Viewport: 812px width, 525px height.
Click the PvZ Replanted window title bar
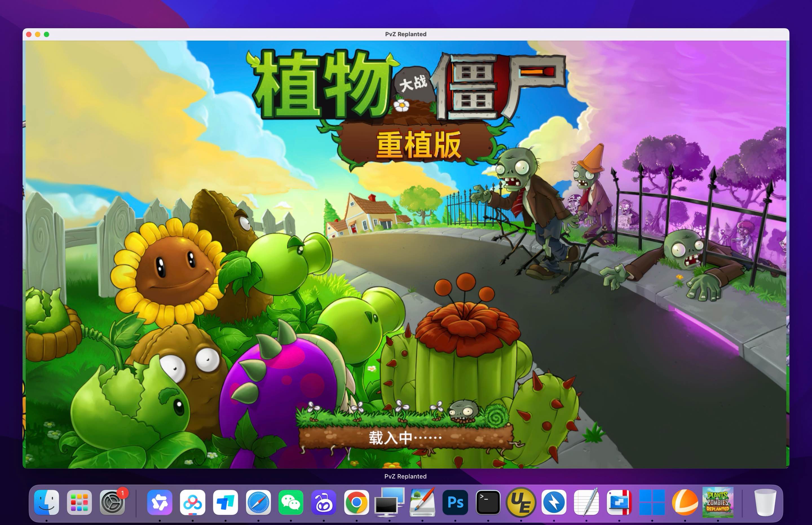click(406, 34)
